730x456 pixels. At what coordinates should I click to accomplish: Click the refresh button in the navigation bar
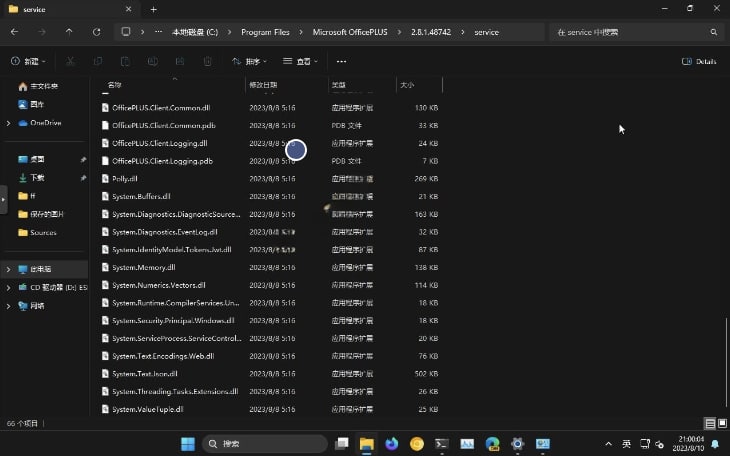(96, 32)
